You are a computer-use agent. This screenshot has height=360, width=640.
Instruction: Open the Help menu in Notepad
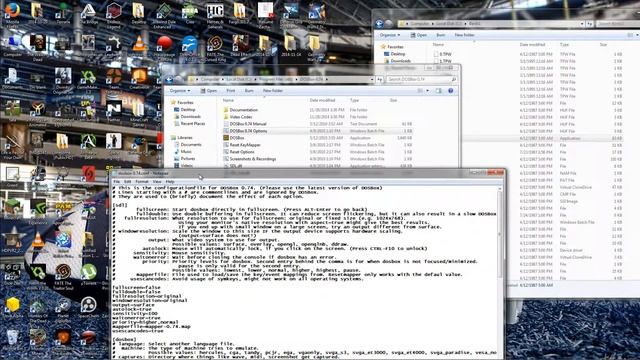170,181
